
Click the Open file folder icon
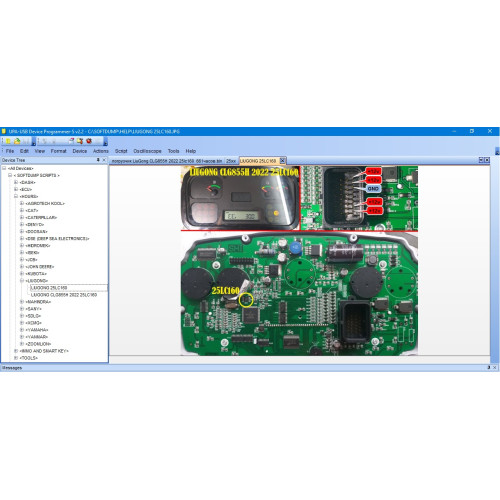17,141
